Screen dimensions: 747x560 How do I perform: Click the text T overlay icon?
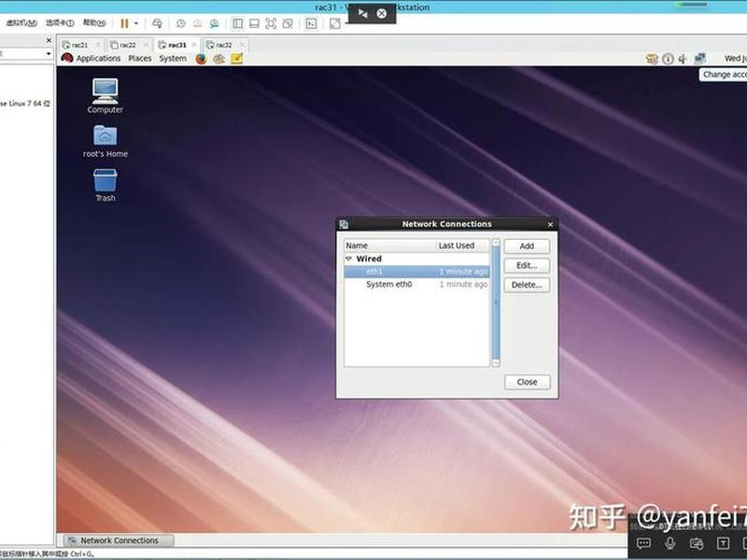[x=723, y=543]
